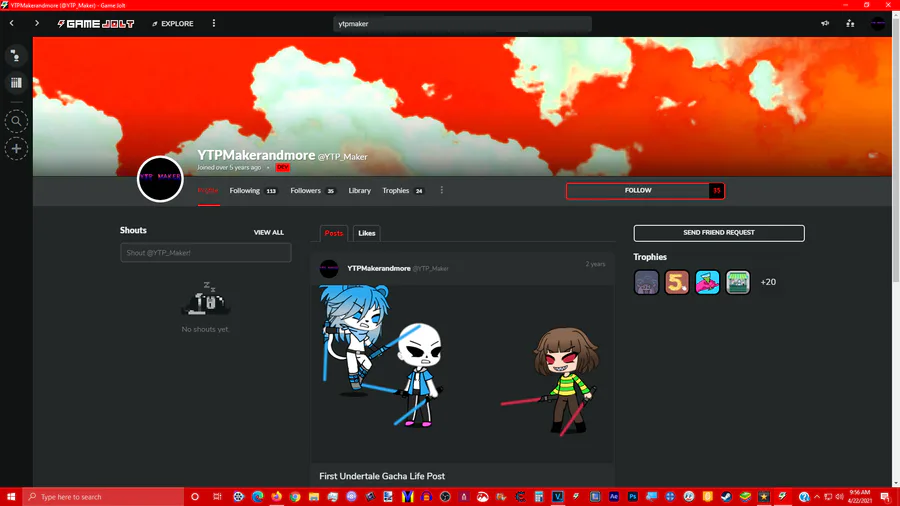Image resolution: width=900 pixels, height=506 pixels.
Task: Open Photoshop on taskbar
Action: [x=633, y=497]
